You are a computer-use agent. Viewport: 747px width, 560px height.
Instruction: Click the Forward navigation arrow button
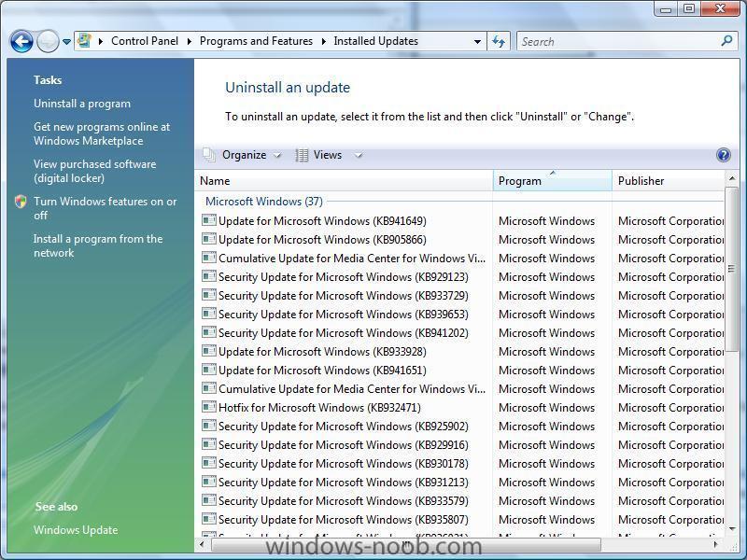coord(49,41)
